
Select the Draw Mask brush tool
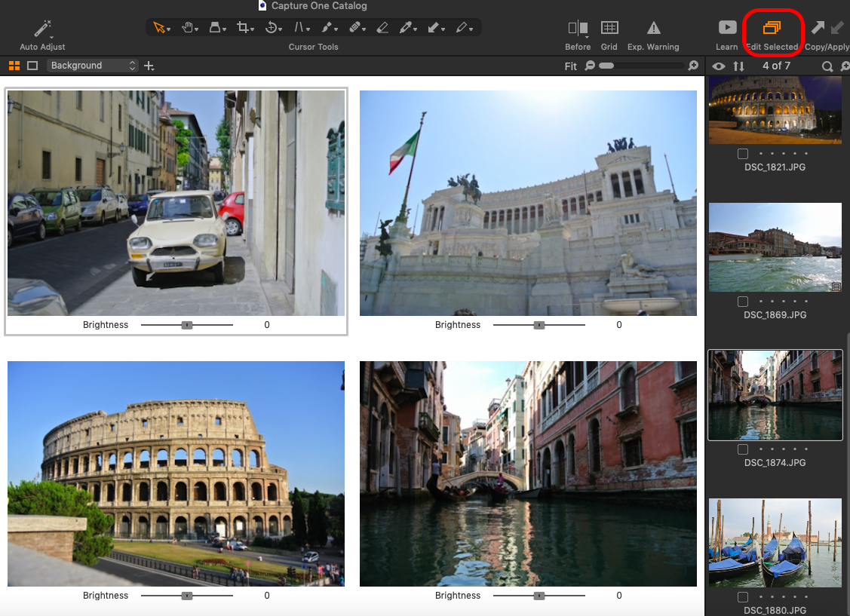click(327, 27)
